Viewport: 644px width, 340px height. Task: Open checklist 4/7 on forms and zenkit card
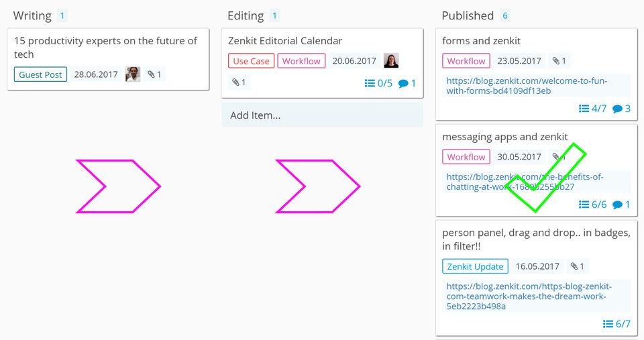pos(592,108)
